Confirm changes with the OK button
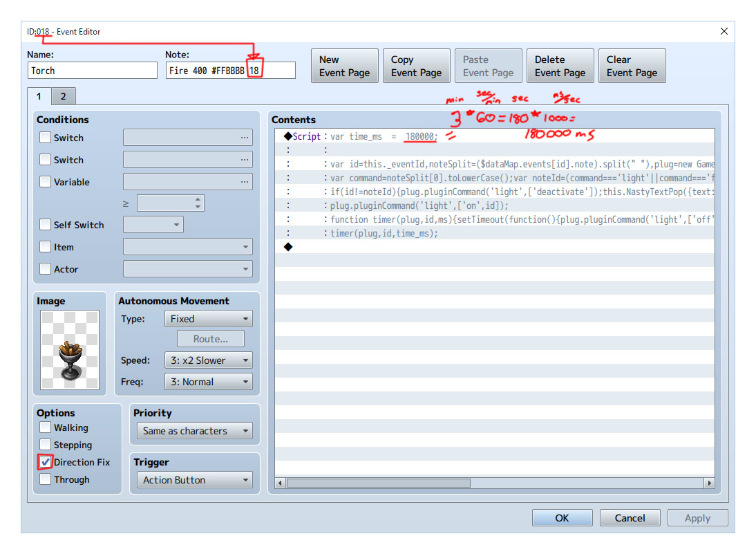This screenshot has height=554, width=756. [x=563, y=518]
